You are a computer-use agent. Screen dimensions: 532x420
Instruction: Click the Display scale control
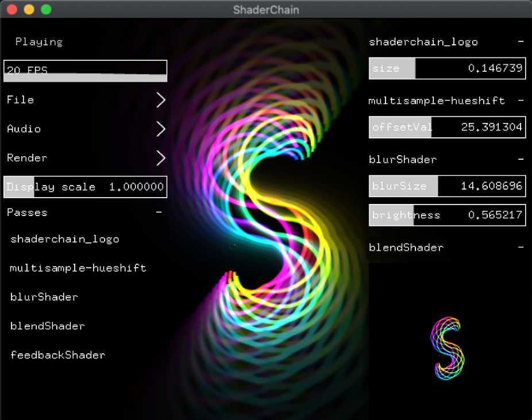coord(85,187)
